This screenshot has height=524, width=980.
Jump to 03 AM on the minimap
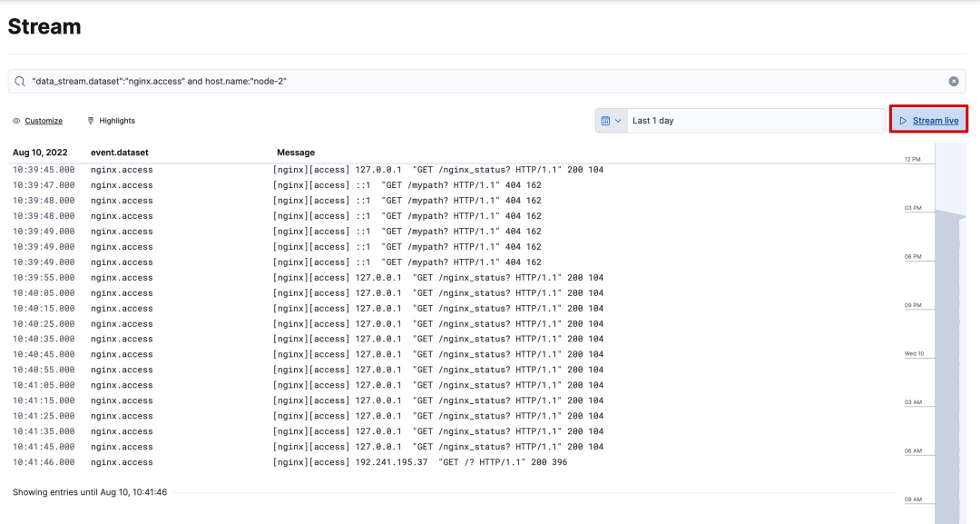point(913,402)
